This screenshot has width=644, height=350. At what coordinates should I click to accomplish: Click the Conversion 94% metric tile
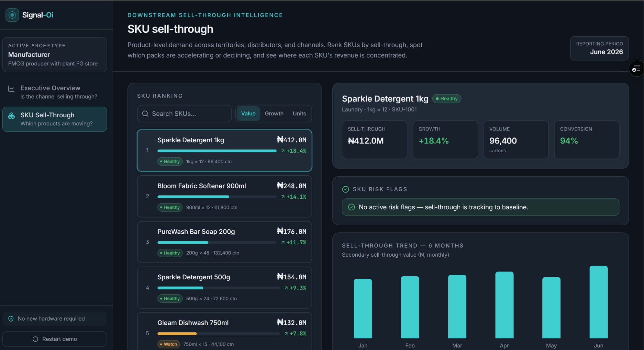pos(587,140)
